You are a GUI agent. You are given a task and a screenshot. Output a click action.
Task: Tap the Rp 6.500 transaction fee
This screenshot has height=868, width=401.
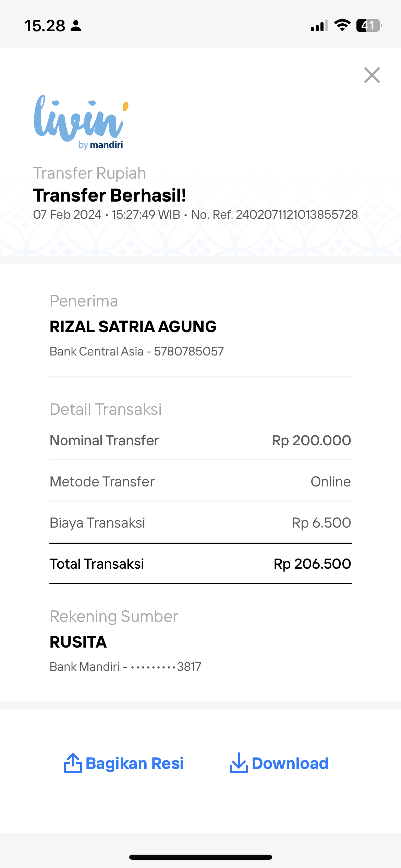tap(321, 523)
